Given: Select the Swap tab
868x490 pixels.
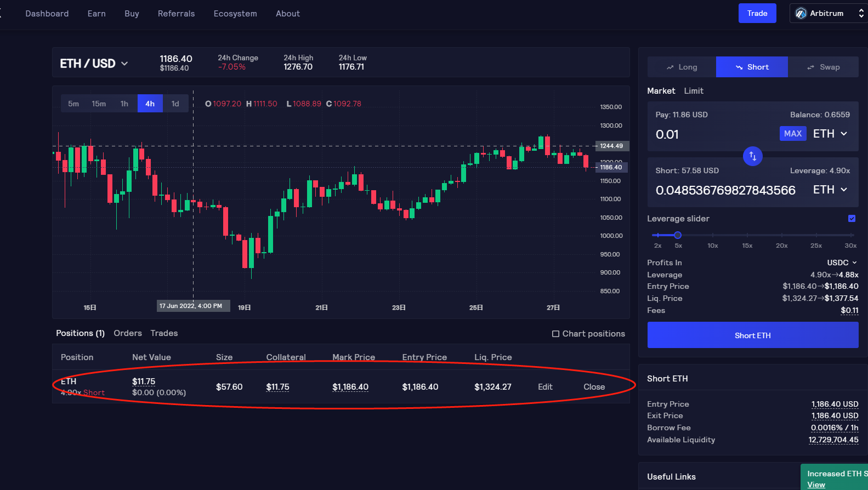Looking at the screenshot, I should pos(823,67).
